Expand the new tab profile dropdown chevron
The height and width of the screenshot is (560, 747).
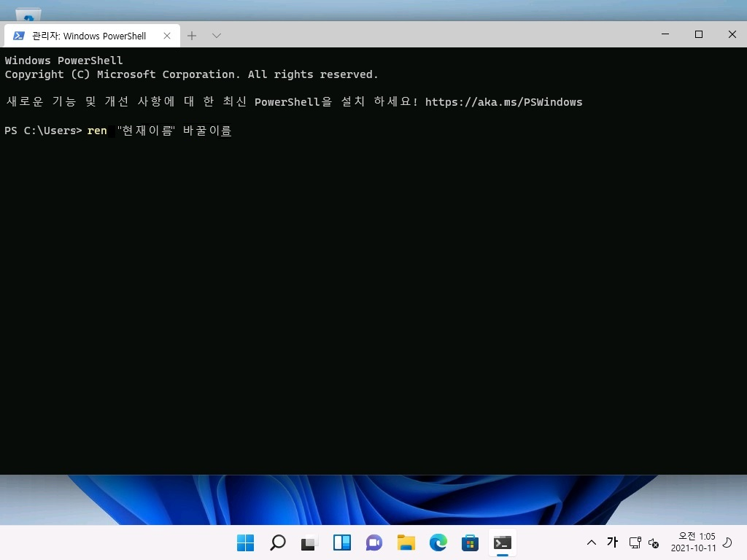click(216, 36)
